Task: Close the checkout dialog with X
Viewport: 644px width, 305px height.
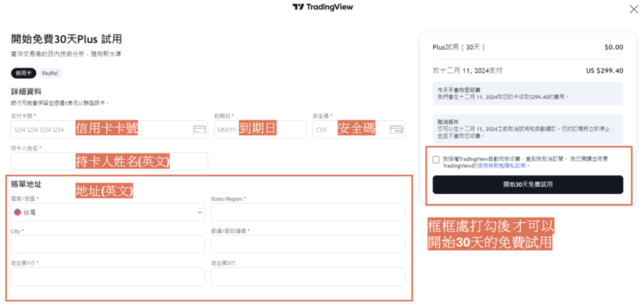Action: 634,9
